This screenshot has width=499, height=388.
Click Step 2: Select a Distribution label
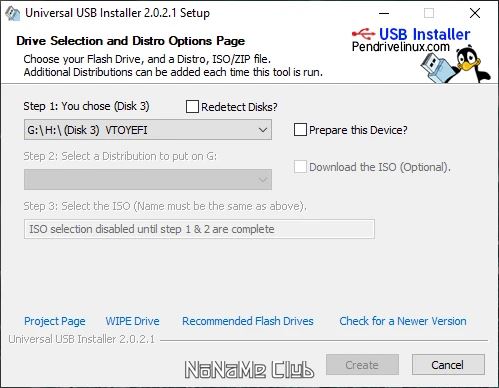(x=120, y=156)
